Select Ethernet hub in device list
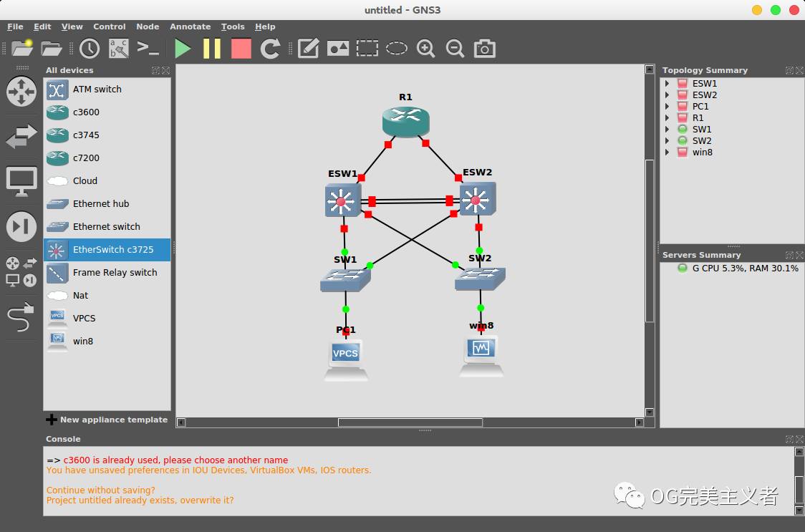Viewport: 805px width, 532px height. tap(107, 204)
